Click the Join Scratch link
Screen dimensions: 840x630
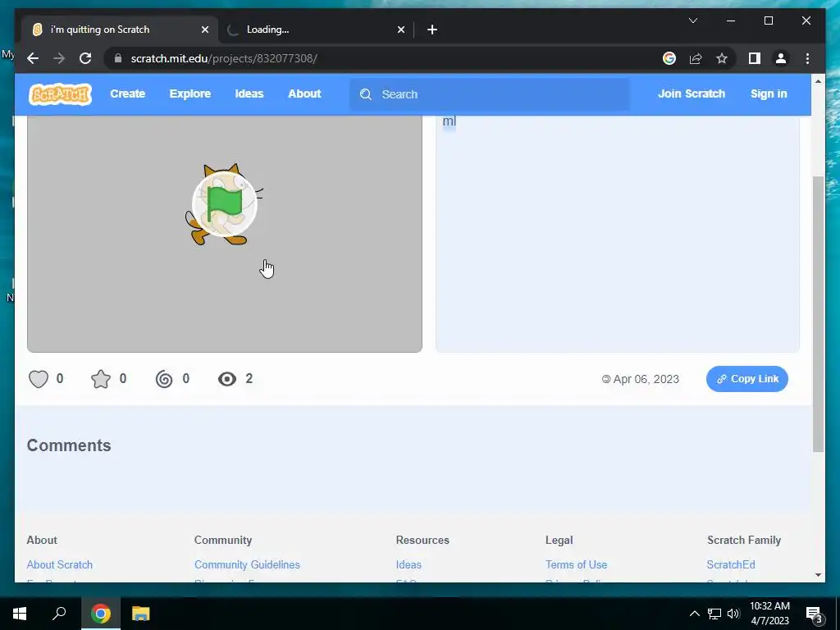click(x=691, y=94)
